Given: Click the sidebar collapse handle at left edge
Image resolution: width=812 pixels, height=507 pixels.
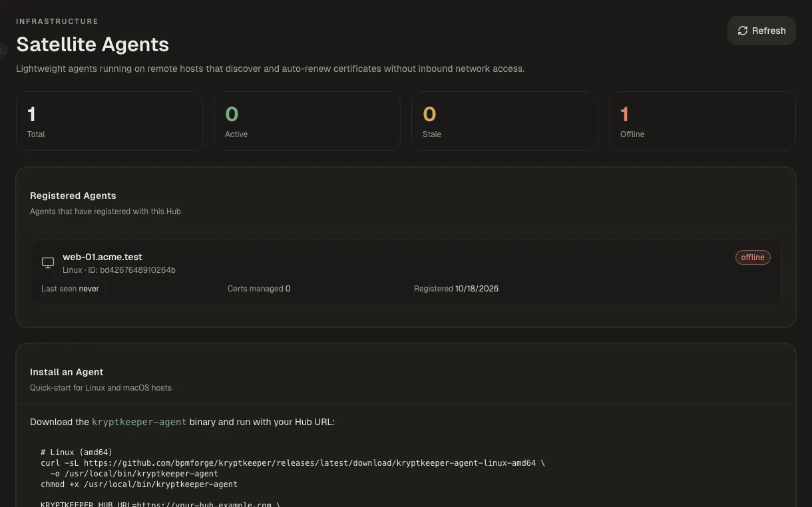Looking at the screenshot, I should click(x=3, y=50).
